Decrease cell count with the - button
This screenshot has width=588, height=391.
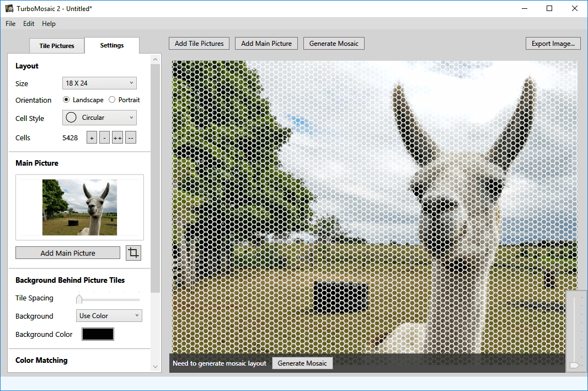[x=105, y=138]
